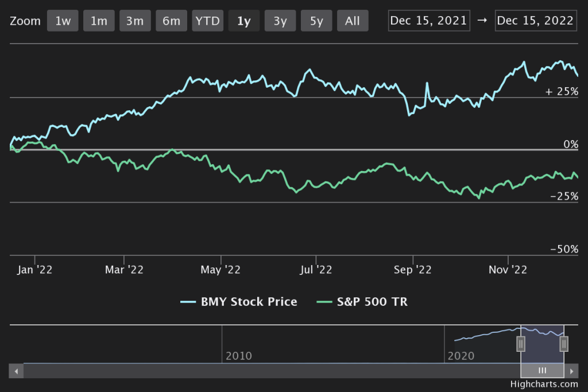Click the start date field Dec 15, 2021
Screen dimensions: 588x392
click(429, 21)
